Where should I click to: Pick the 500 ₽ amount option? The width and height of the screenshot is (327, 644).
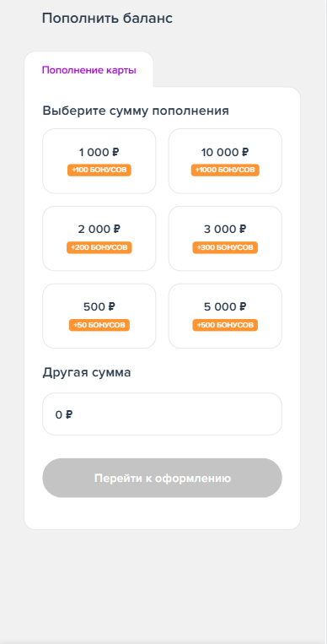click(x=99, y=316)
